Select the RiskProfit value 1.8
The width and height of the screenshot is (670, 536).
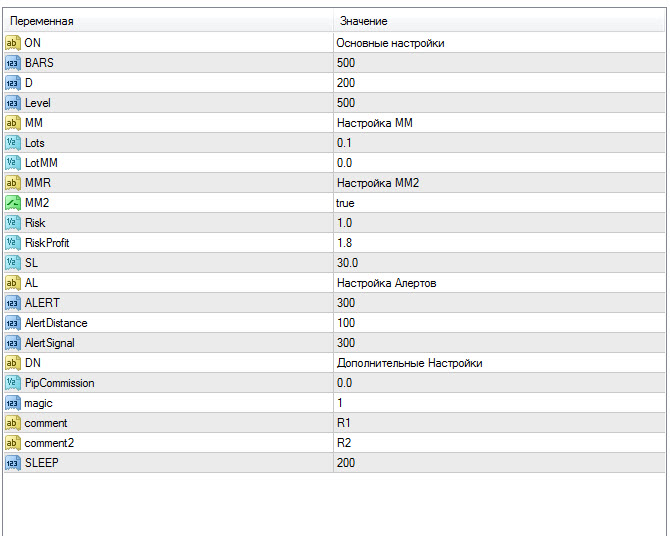point(344,243)
